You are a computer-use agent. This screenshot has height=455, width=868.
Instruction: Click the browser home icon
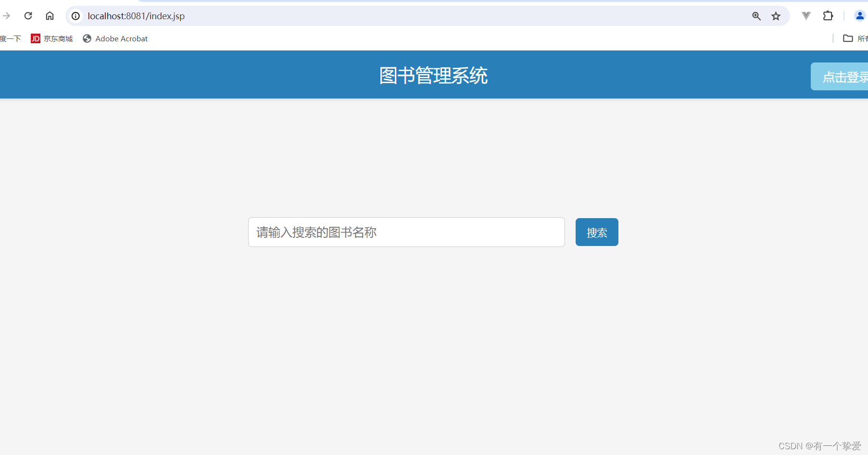[50, 15]
